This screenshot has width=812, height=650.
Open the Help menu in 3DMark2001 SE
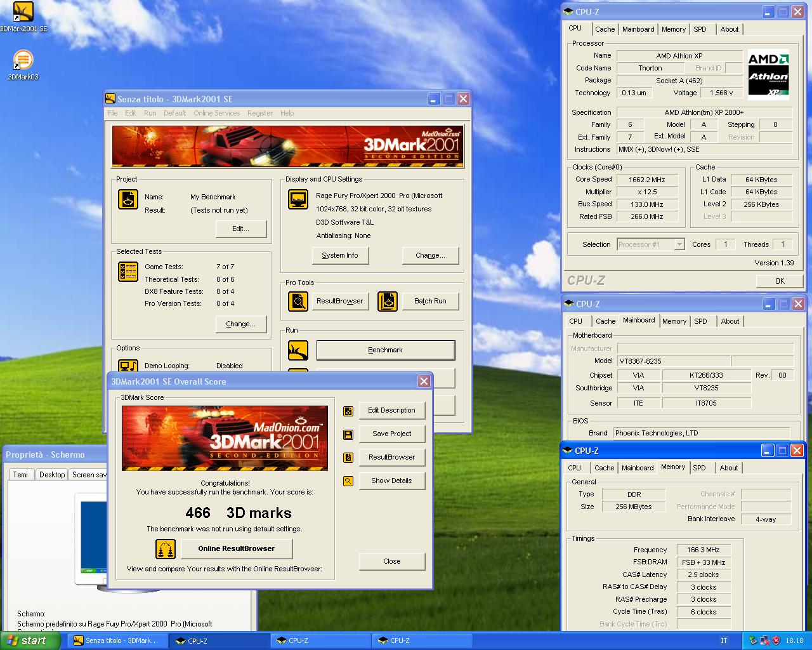tap(287, 113)
